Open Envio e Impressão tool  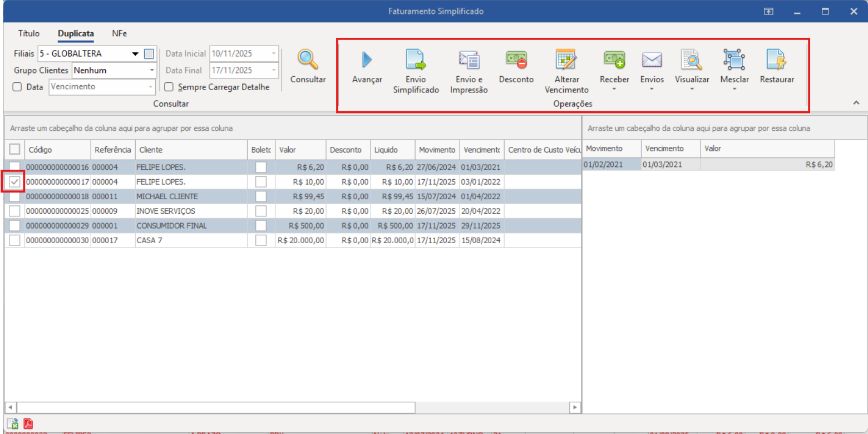tap(468, 60)
